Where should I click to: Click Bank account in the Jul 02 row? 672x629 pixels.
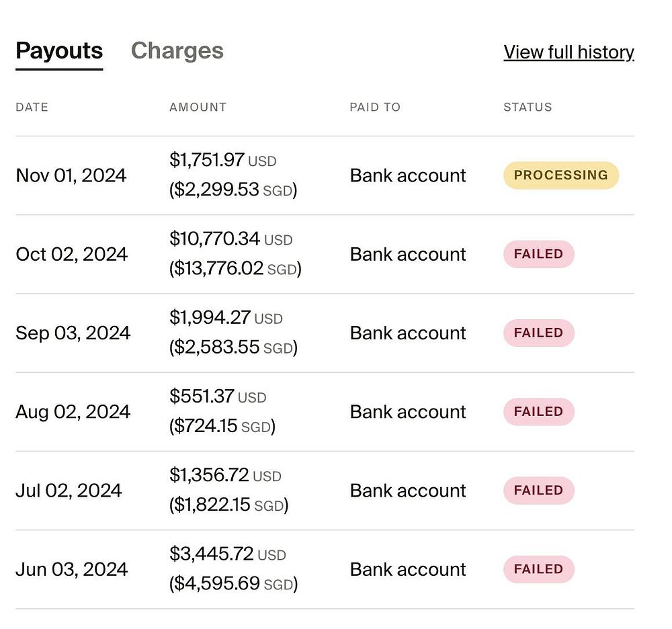[408, 491]
